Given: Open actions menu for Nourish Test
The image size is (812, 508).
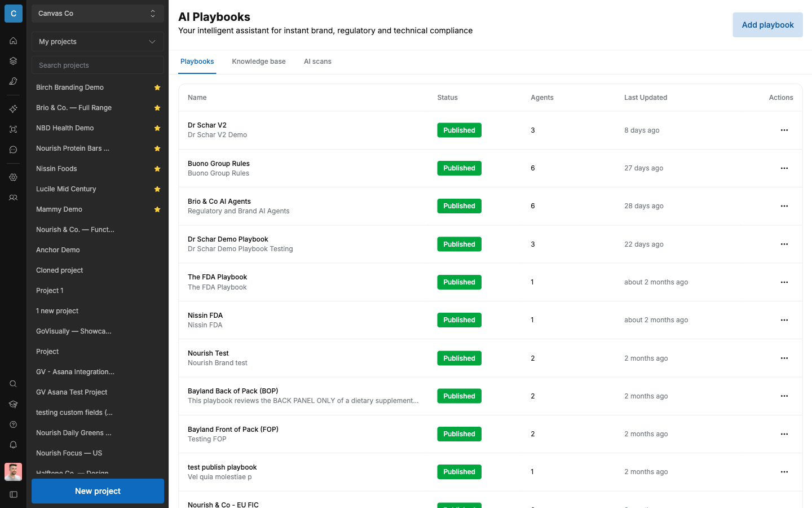Looking at the screenshot, I should [x=784, y=358].
